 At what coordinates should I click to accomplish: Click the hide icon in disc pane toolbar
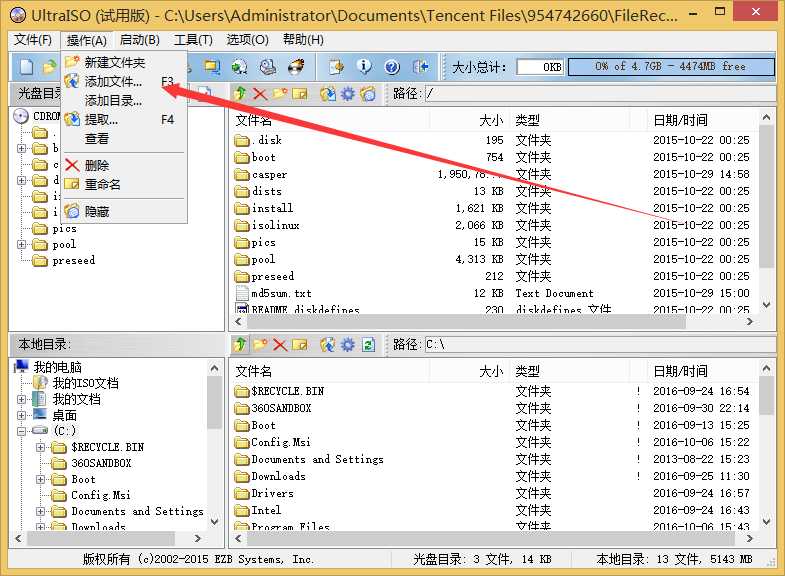pyautogui.click(x=367, y=94)
